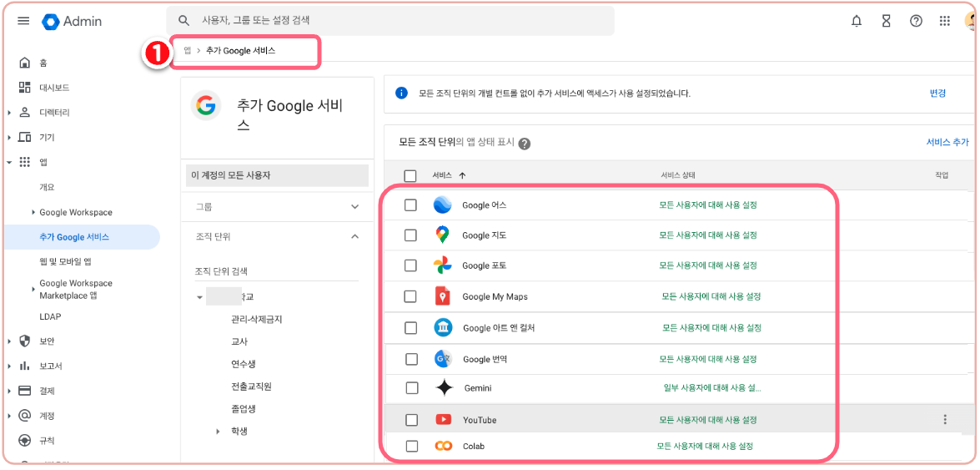Image resolution: width=980 pixels, height=470 pixels.
Task: Click the 변경 link
Action: [937, 93]
